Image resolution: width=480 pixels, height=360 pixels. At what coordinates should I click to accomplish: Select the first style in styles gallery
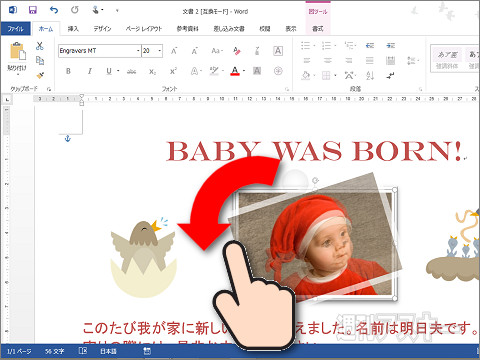click(x=447, y=59)
